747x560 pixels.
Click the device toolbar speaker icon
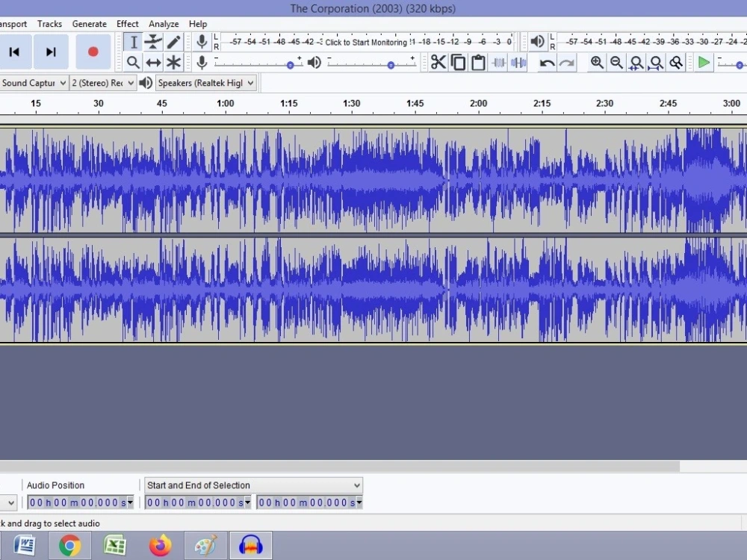(x=146, y=83)
